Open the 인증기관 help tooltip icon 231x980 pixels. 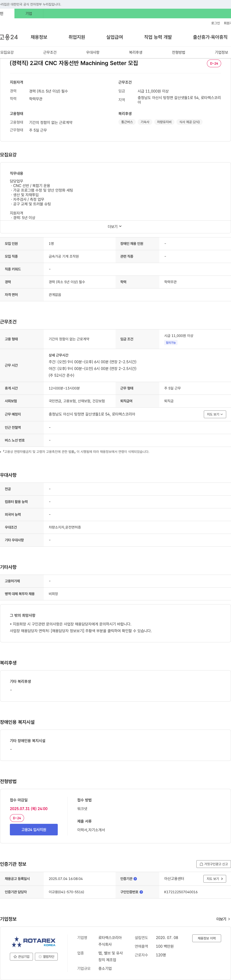pyautogui.click(x=135, y=879)
